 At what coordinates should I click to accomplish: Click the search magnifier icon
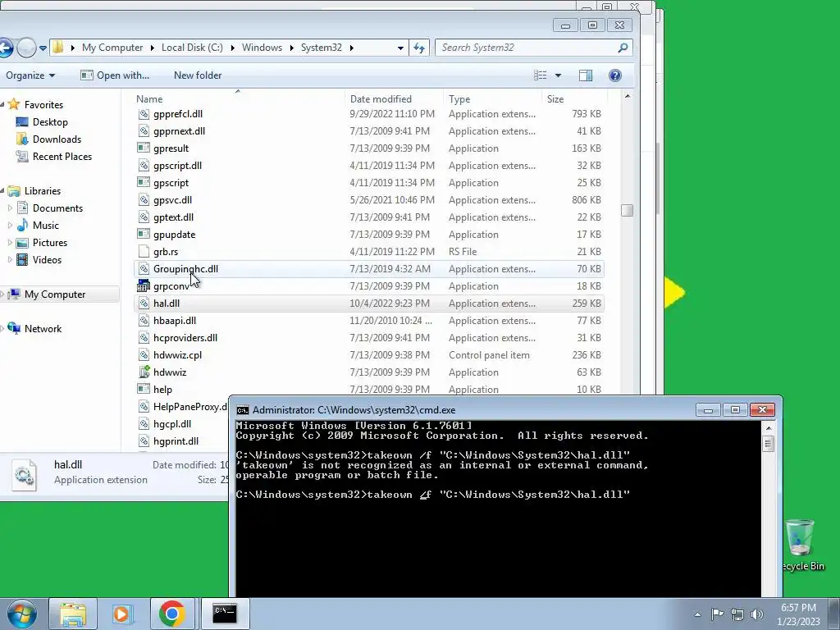point(623,48)
